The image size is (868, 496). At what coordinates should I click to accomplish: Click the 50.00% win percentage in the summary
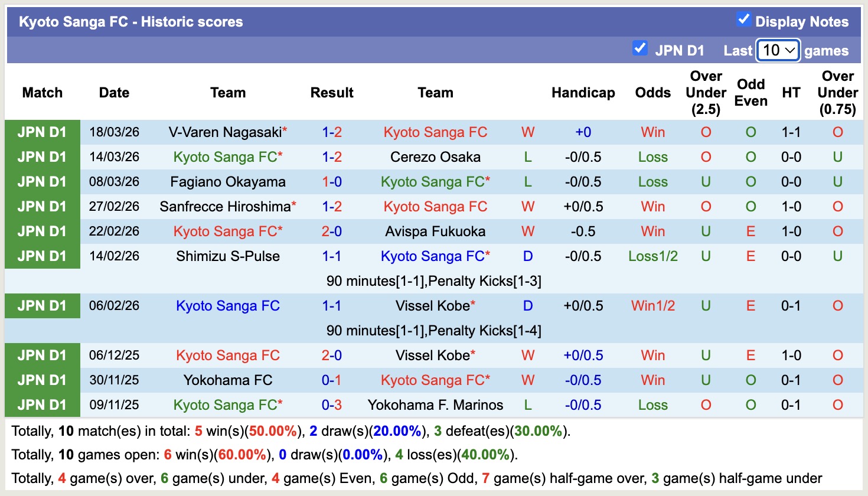272,430
